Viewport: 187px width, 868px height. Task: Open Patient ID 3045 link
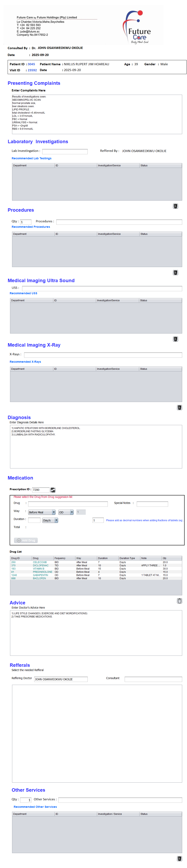tap(31, 64)
